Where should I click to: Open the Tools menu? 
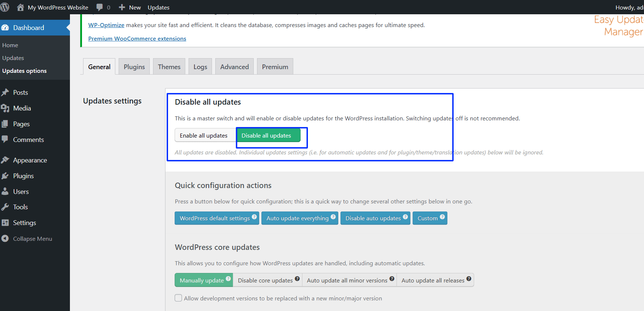click(35, 207)
